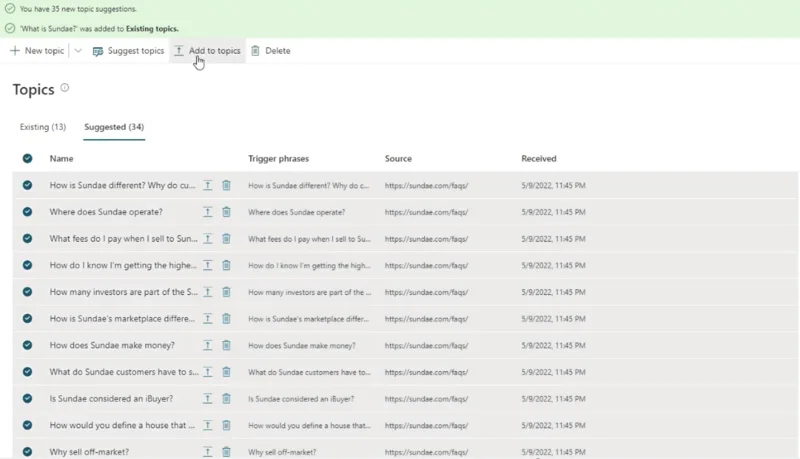Switch to the Existing (13) tab

tap(43, 127)
